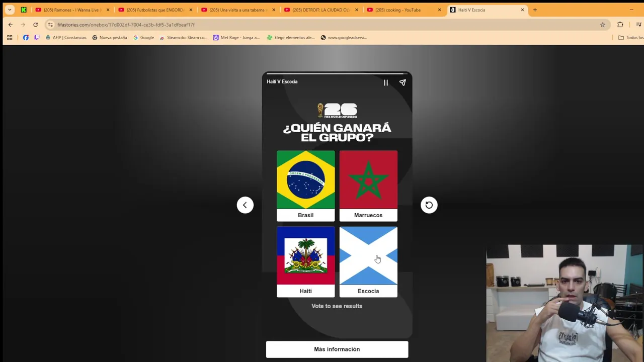This screenshot has height=362, width=644.
Task: Close the Haití V Escocia tab
Action: coord(522,10)
